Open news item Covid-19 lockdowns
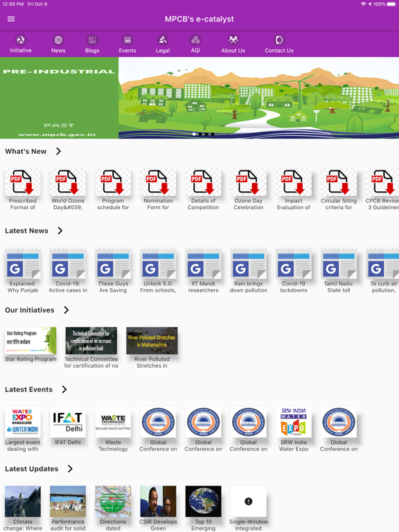 coord(294,265)
